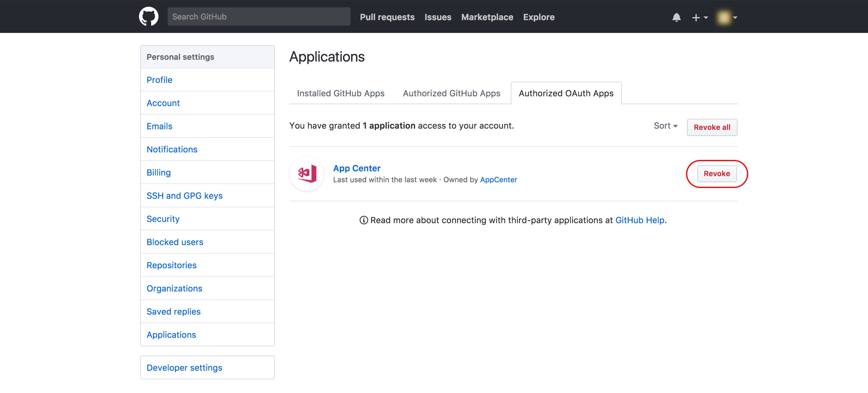Click the App Center application icon
Viewport: 868px width, 393px height.
(x=307, y=173)
